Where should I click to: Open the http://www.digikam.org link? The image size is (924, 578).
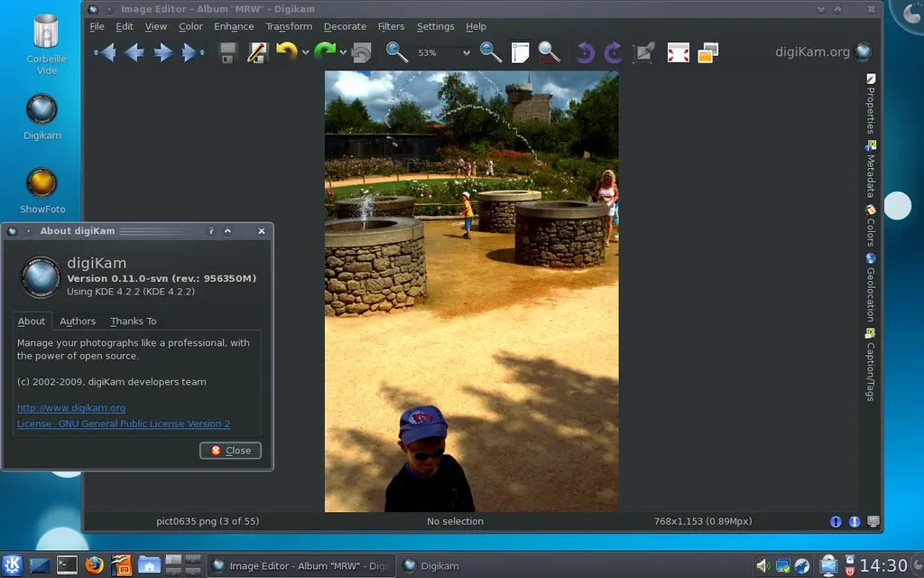coord(71,407)
